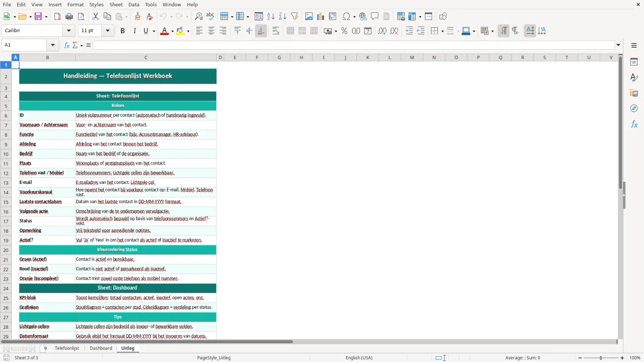Open the Borders dropdown arrow

click(442, 31)
